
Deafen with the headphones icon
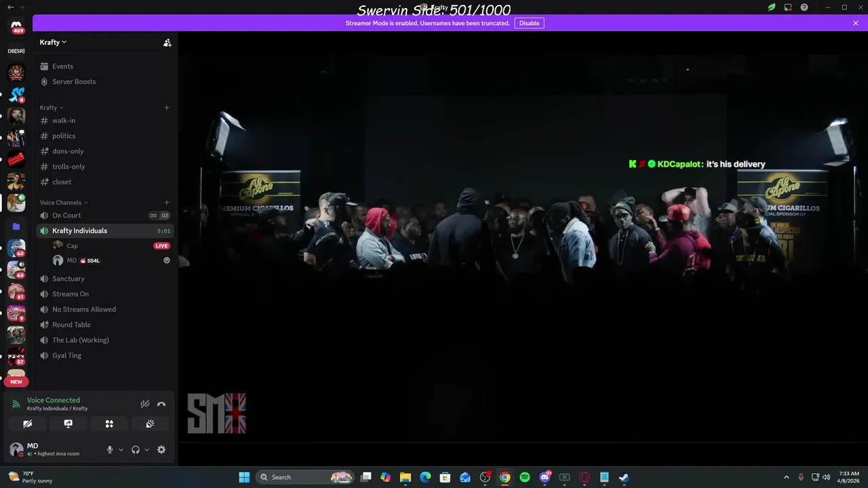[136, 449]
